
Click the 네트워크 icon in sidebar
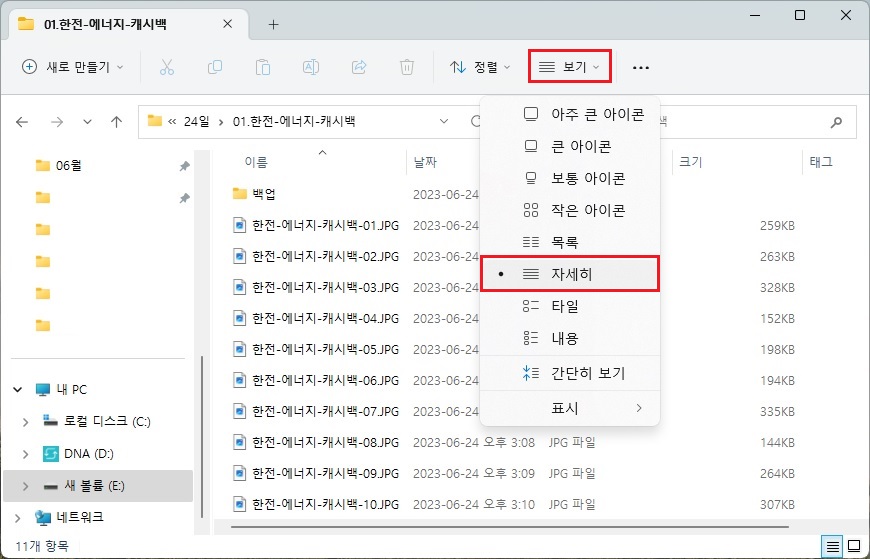pos(43,518)
